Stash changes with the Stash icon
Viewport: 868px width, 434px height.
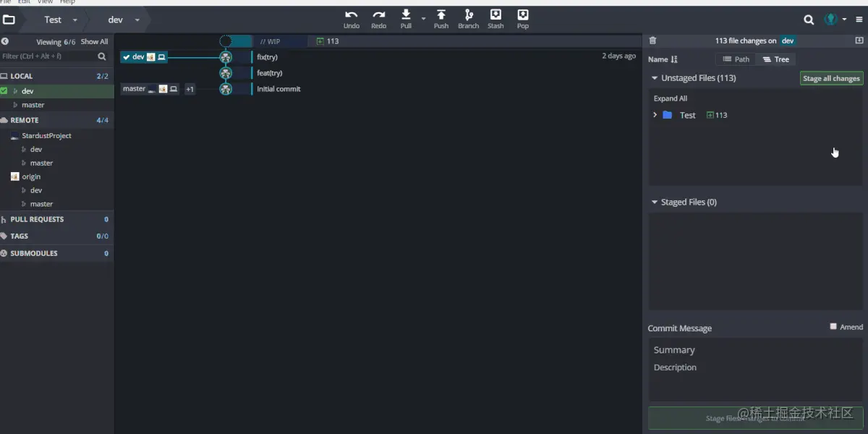click(495, 14)
